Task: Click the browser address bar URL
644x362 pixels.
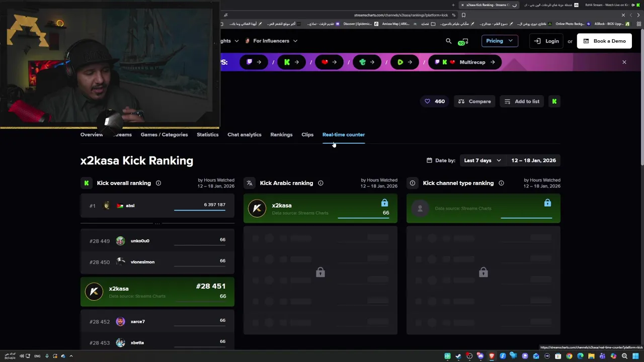Action: coord(400,15)
